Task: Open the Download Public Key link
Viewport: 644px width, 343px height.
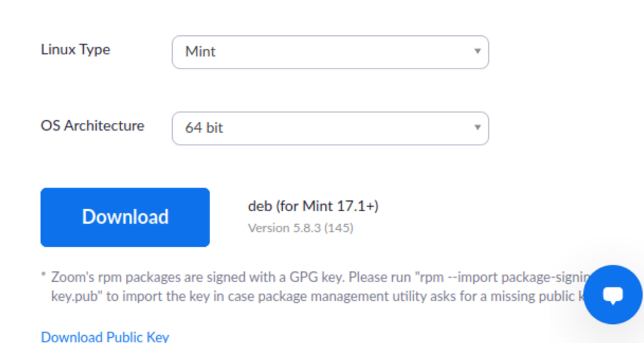Action: pos(105,337)
